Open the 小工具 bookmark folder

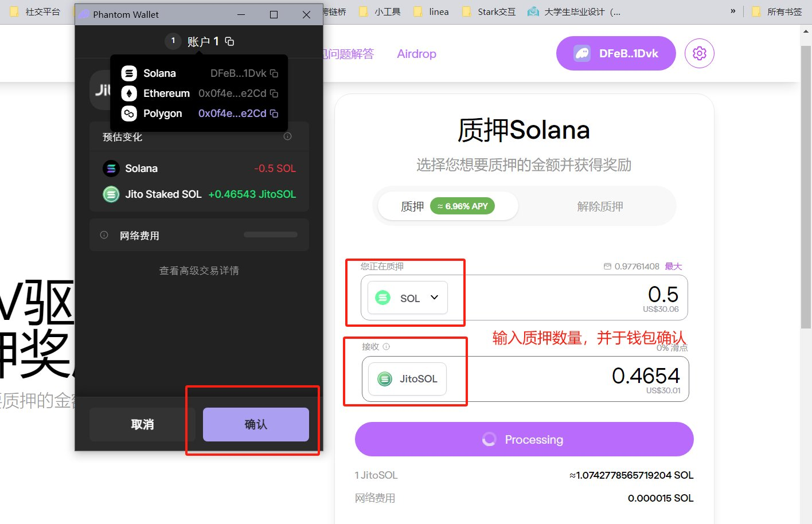click(x=380, y=11)
